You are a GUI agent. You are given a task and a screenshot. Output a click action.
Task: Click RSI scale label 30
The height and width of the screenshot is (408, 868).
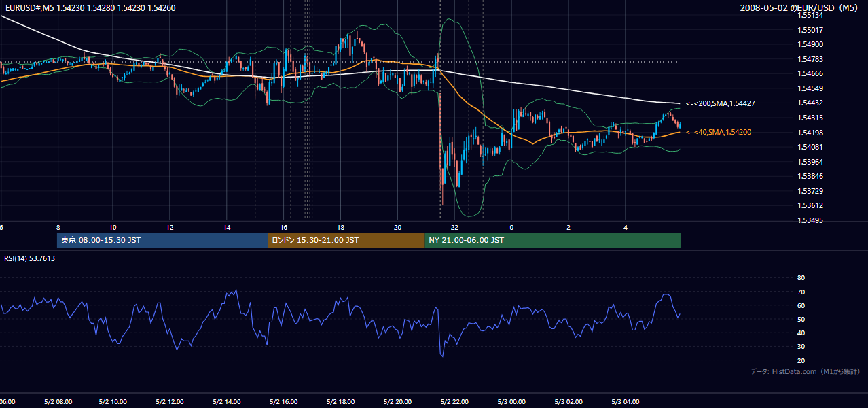[801, 347]
